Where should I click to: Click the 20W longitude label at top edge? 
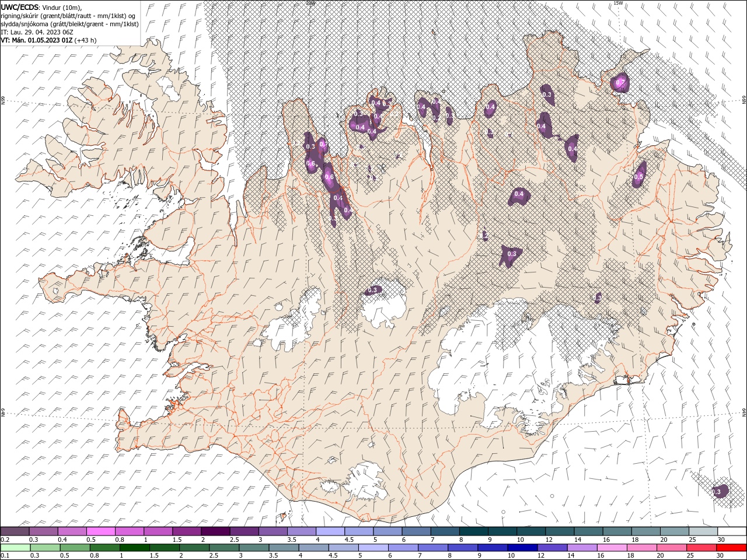click(x=310, y=2)
